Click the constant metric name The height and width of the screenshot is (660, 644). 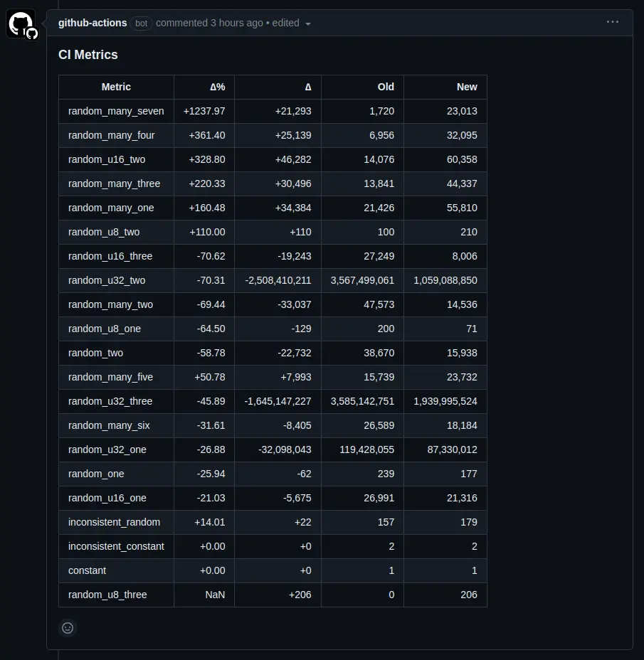88,570
